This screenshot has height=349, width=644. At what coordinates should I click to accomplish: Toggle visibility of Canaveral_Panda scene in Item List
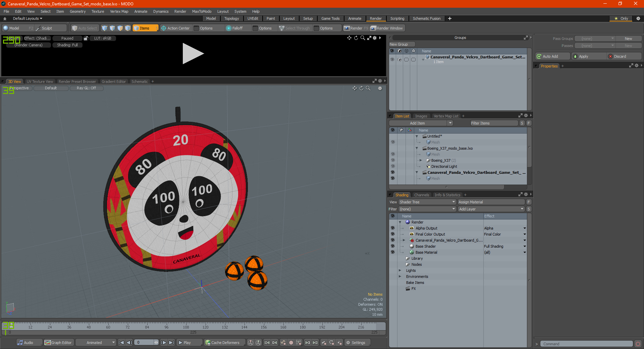click(x=393, y=172)
